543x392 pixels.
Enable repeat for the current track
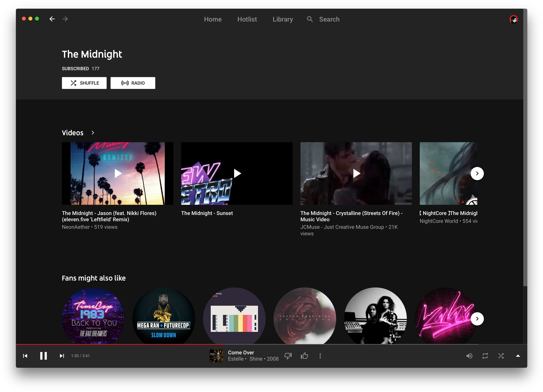pyautogui.click(x=485, y=356)
